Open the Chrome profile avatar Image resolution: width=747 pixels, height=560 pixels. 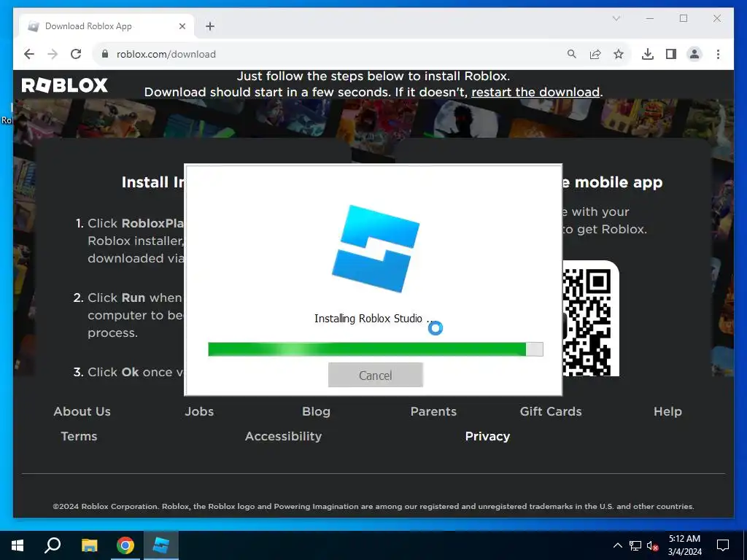694,54
